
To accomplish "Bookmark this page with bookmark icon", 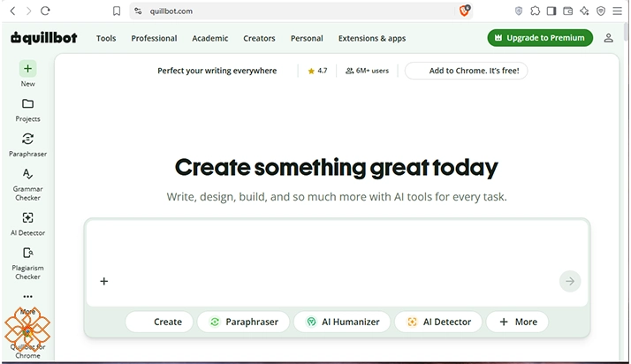I will click(117, 11).
